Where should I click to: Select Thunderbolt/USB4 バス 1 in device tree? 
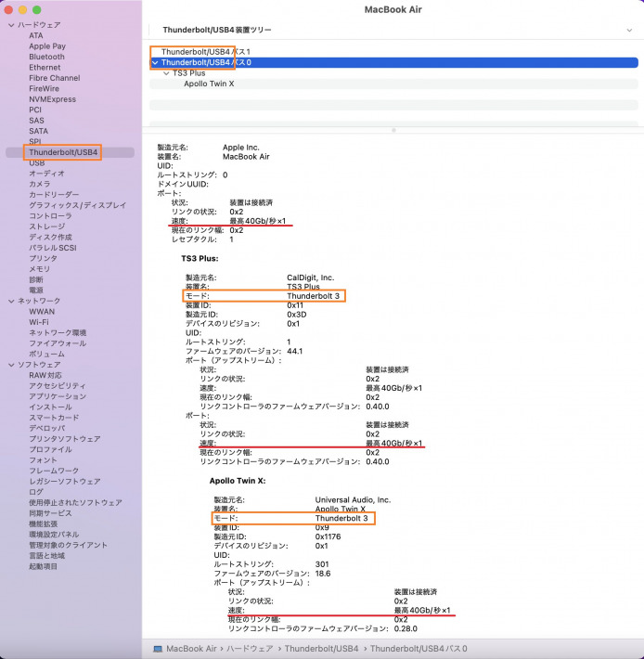[205, 51]
